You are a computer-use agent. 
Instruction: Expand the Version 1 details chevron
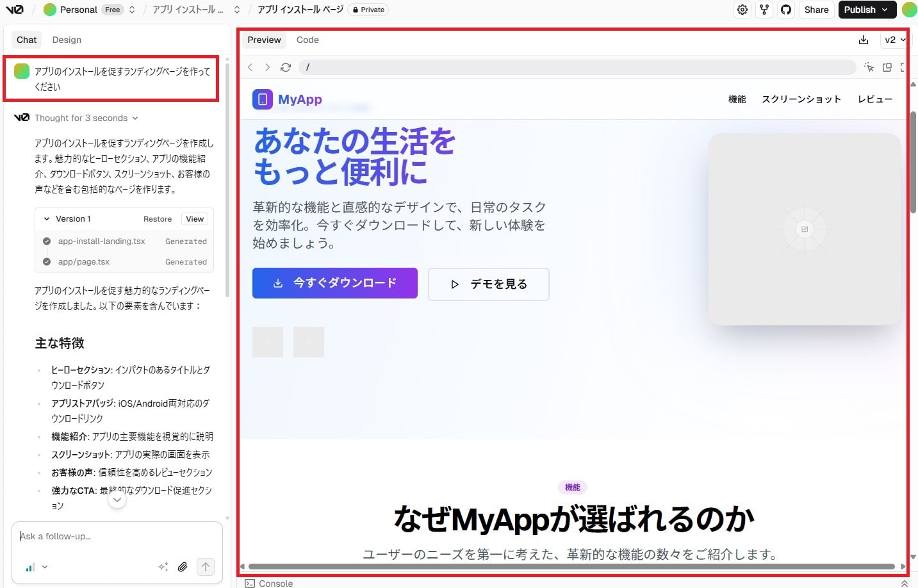[46, 218]
